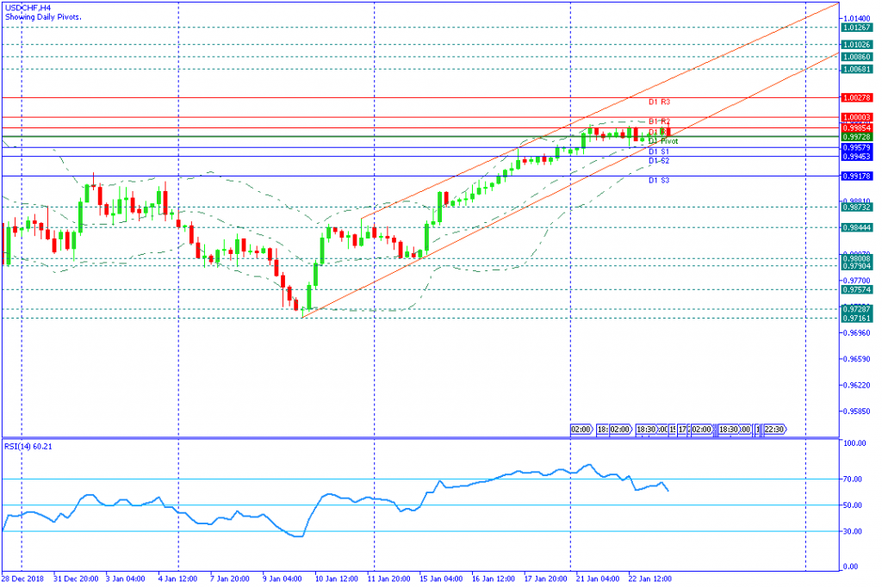Click the USDCHF,H4 chart title
This screenshot has height=588, width=882.
(x=27, y=6)
